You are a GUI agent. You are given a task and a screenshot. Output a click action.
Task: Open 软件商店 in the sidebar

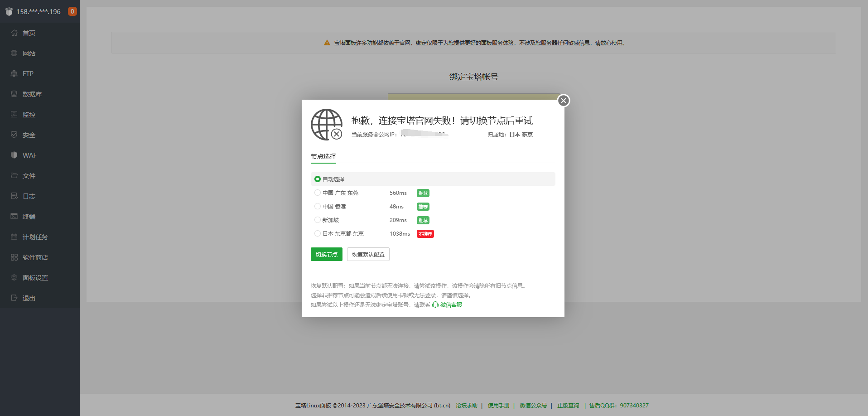[35, 257]
